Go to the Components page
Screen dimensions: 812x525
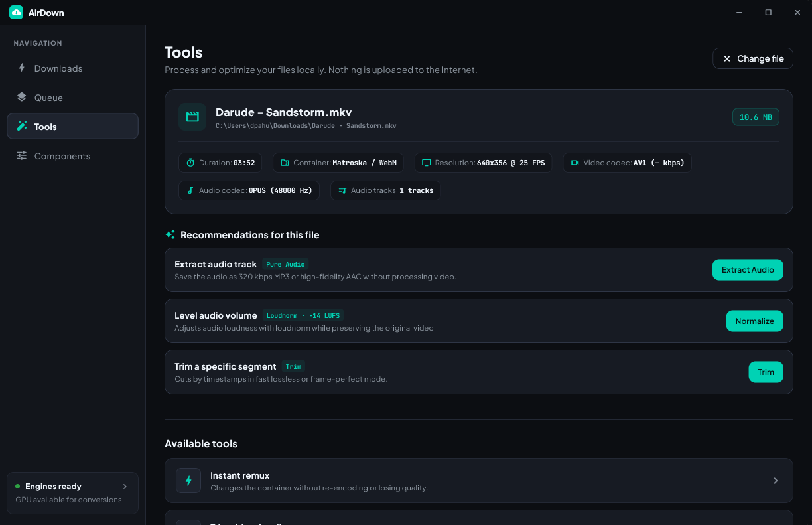72,156
